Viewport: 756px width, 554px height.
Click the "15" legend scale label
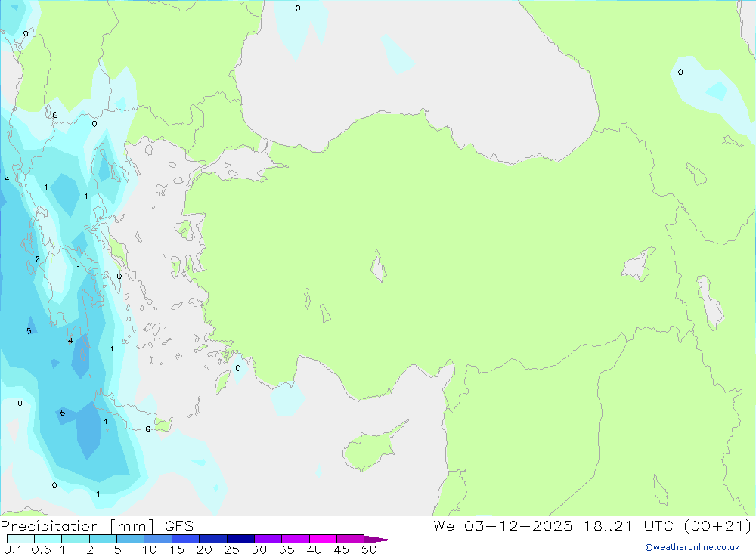pyautogui.click(x=177, y=549)
